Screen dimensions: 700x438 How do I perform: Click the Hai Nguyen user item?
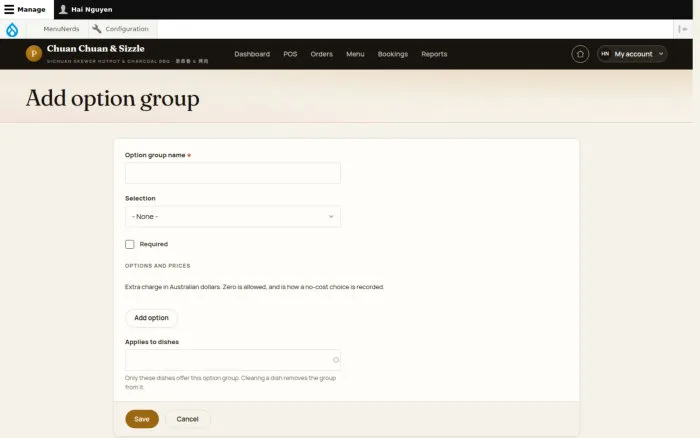click(86, 9)
